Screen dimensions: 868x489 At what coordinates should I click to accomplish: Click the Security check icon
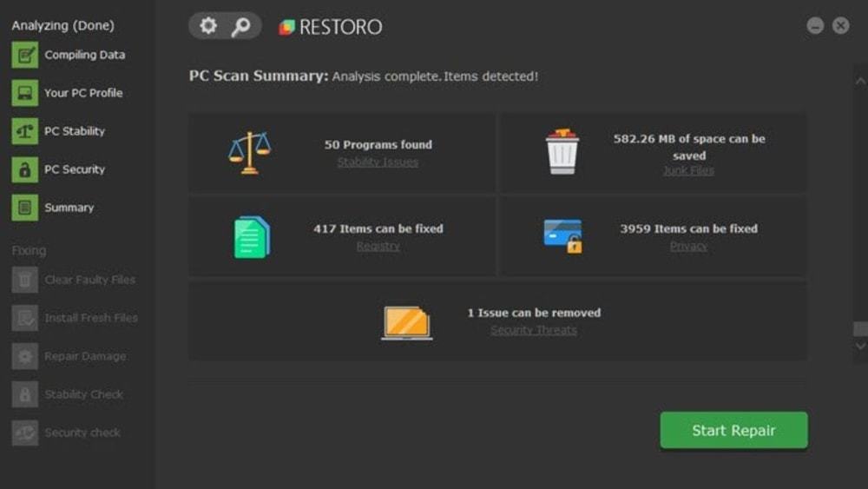tap(25, 433)
